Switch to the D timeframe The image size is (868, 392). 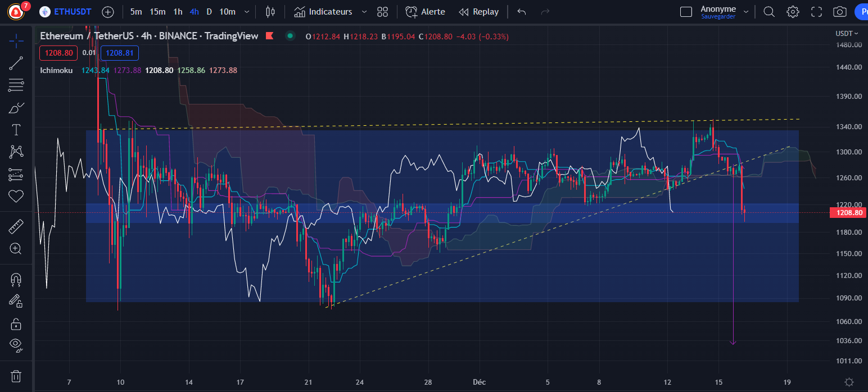(x=210, y=11)
